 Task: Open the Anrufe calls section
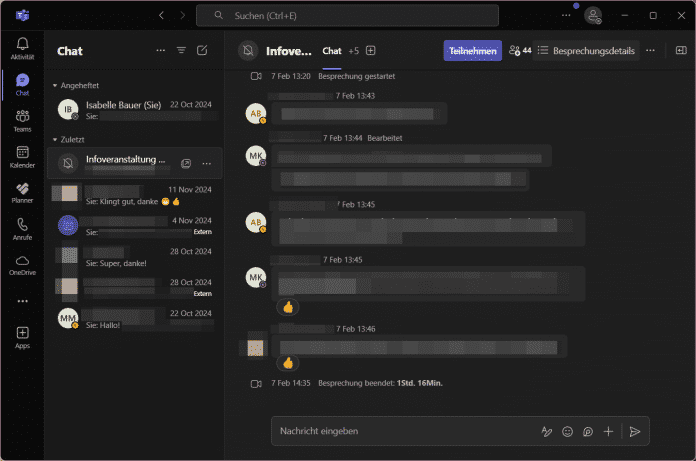pos(22,229)
